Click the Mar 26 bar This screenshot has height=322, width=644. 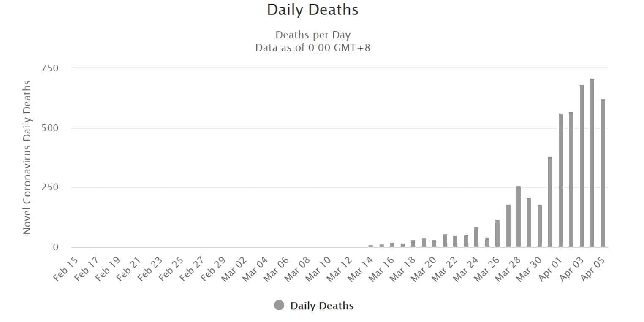(x=497, y=233)
